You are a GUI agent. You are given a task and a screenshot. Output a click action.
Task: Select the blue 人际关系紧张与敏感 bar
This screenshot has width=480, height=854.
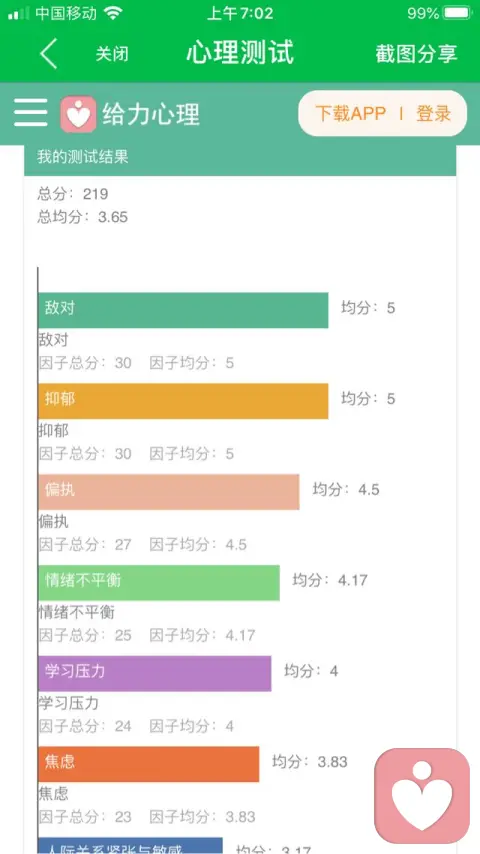tap(130, 846)
